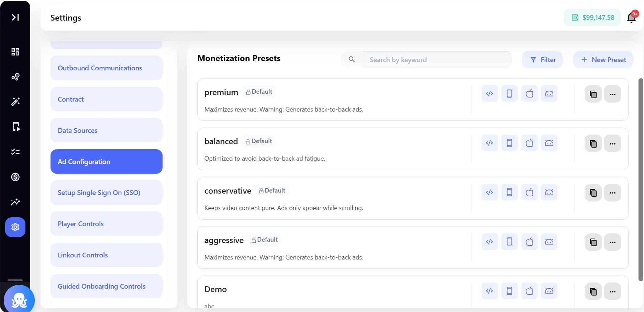Click Android icon for aggressive preset
The image size is (644, 312).
click(549, 242)
